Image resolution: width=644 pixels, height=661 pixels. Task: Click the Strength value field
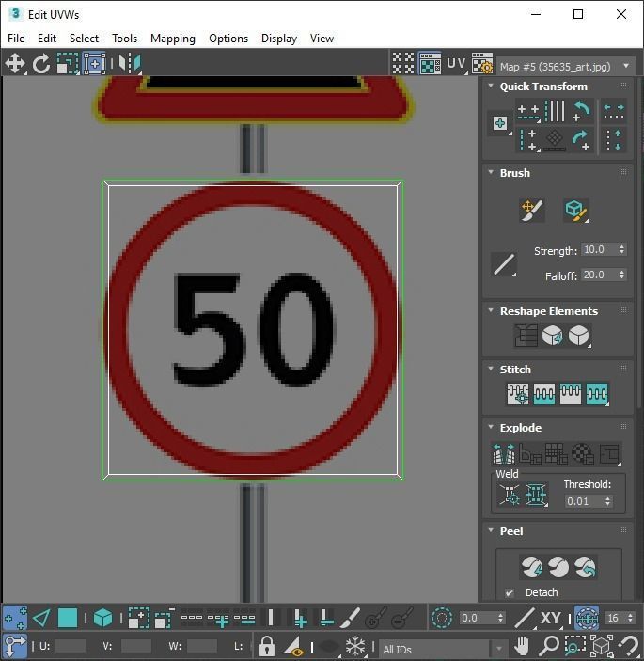click(x=599, y=249)
